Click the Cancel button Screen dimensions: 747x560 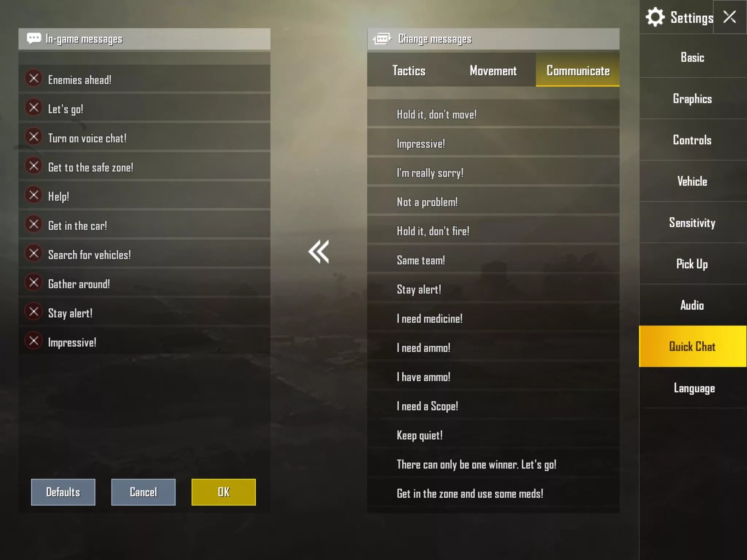click(143, 492)
